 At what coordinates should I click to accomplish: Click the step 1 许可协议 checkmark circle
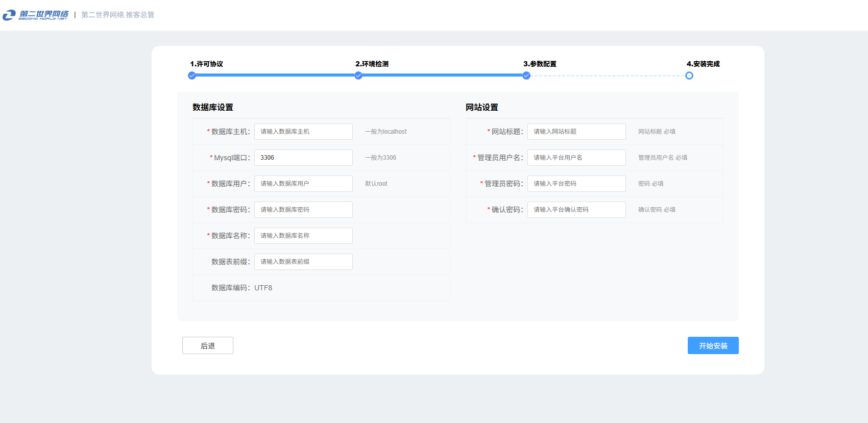(192, 76)
